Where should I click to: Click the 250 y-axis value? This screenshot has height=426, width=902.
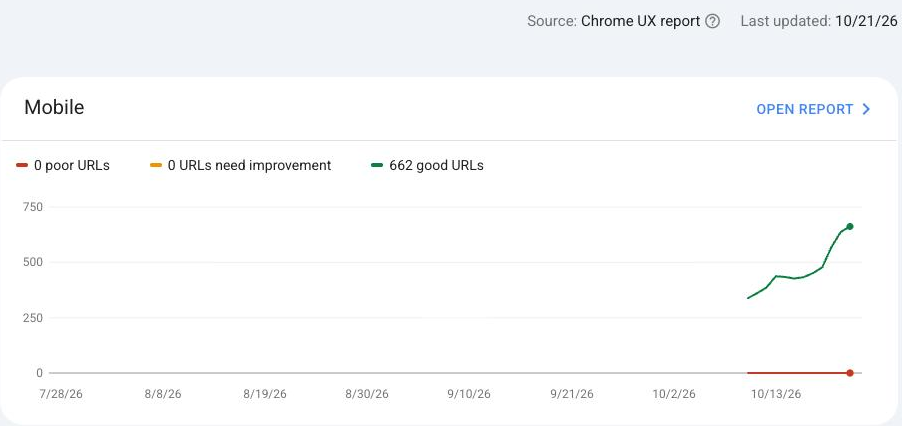(x=33, y=317)
